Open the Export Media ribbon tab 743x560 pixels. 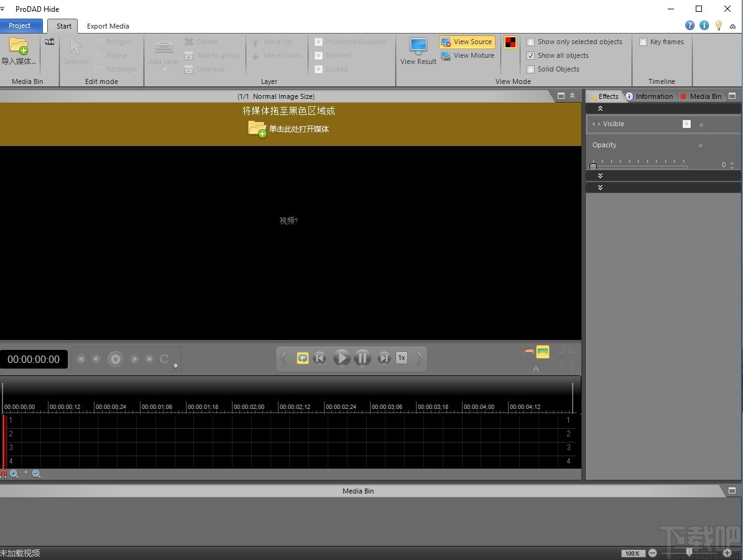[108, 26]
